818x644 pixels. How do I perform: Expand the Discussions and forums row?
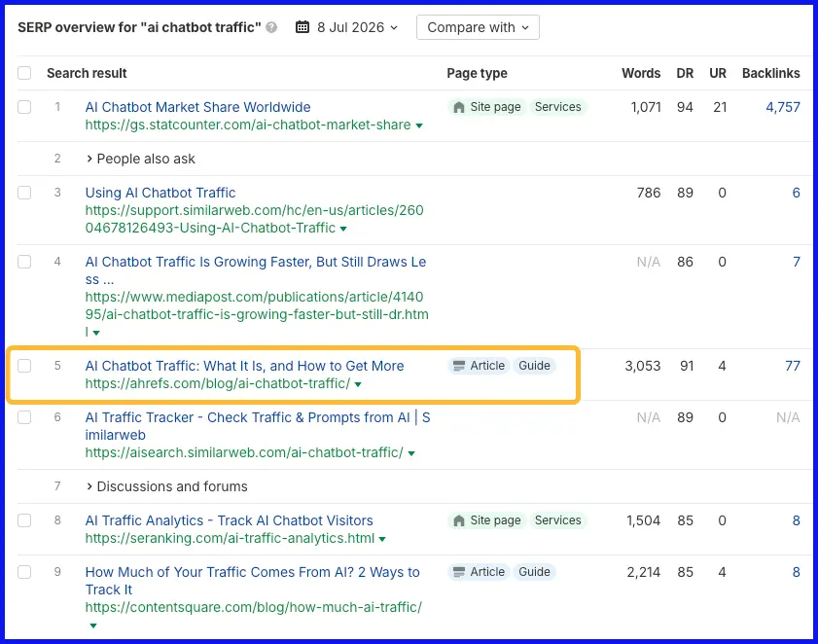(x=166, y=486)
